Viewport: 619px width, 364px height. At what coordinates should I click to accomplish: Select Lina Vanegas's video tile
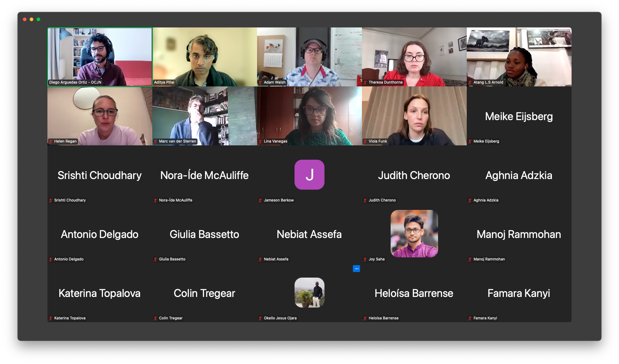(309, 116)
